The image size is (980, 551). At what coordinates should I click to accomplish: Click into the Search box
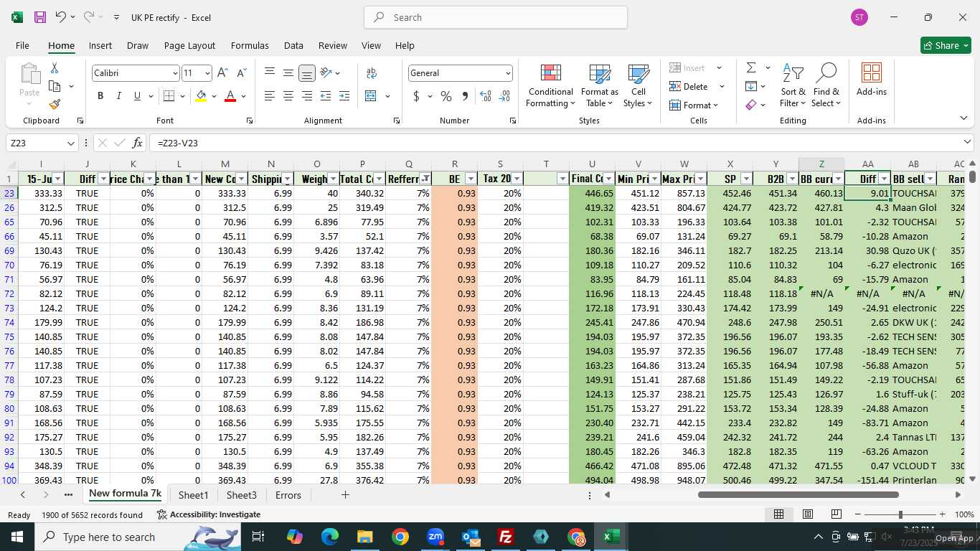tap(496, 17)
